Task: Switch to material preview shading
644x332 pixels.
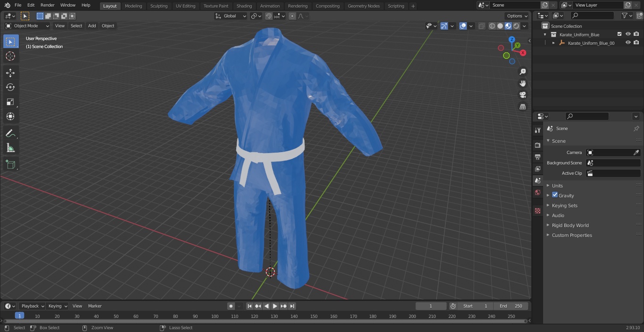Action: coord(508,26)
